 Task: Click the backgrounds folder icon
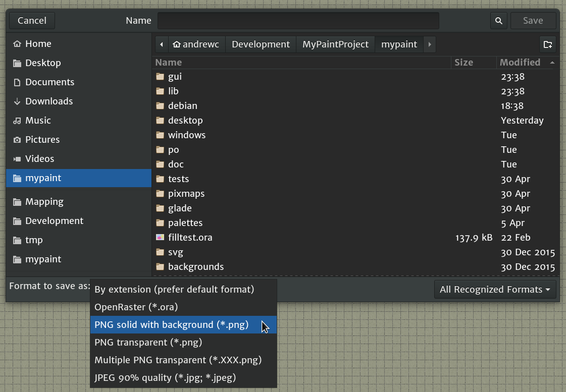pyautogui.click(x=160, y=267)
